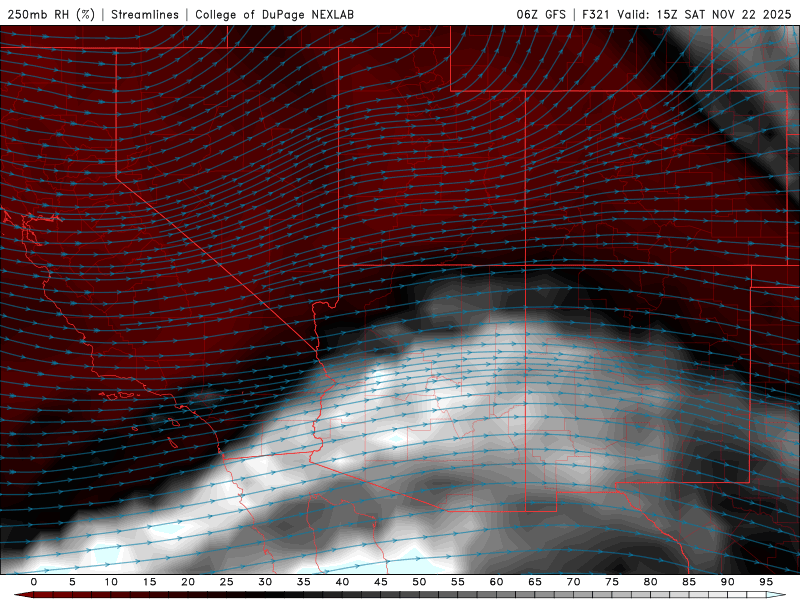Click the '250mb RH (%)' title text
This screenshot has width=800, height=600.
click(x=51, y=14)
